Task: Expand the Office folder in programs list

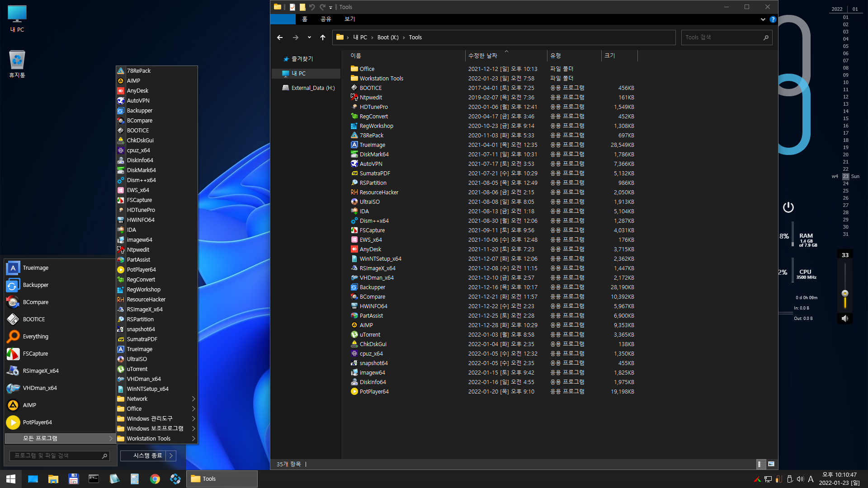Action: (x=156, y=409)
